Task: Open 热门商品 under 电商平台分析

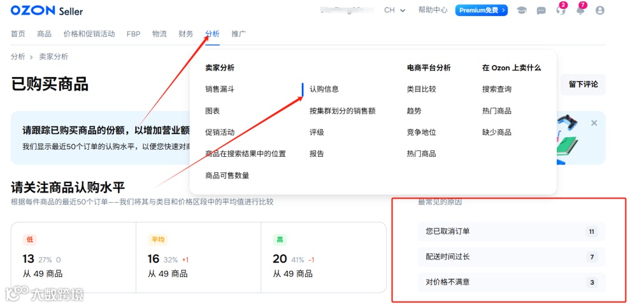Action: click(422, 154)
